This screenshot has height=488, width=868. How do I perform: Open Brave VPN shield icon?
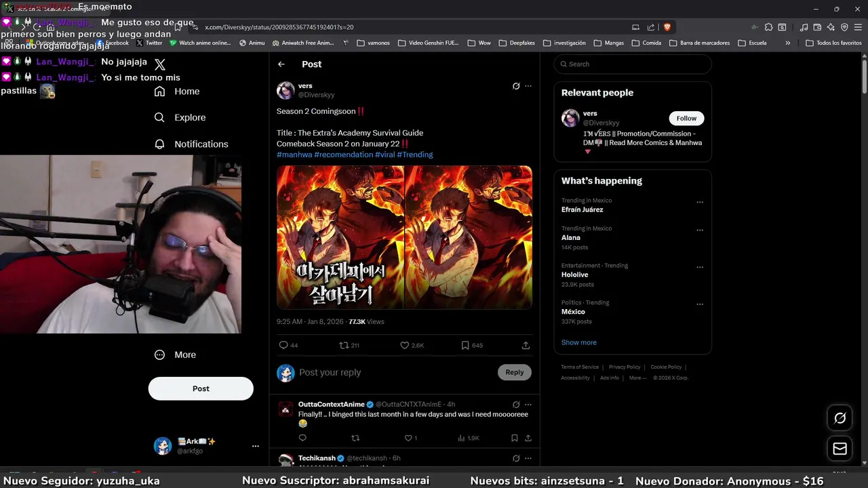click(x=844, y=27)
